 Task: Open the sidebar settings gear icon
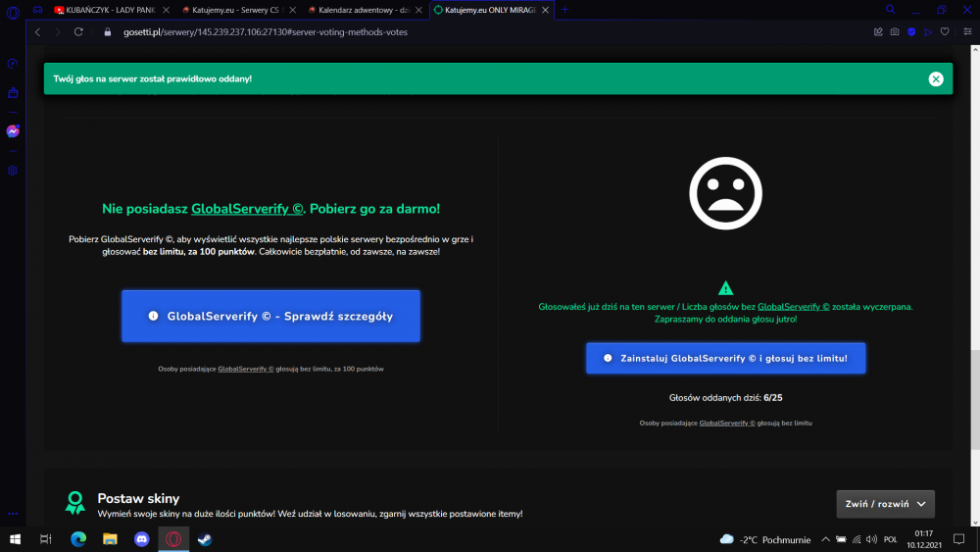13,171
